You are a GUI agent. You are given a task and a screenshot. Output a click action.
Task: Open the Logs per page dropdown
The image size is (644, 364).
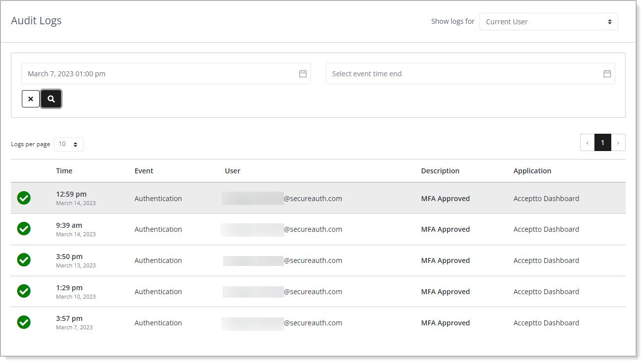tap(69, 144)
